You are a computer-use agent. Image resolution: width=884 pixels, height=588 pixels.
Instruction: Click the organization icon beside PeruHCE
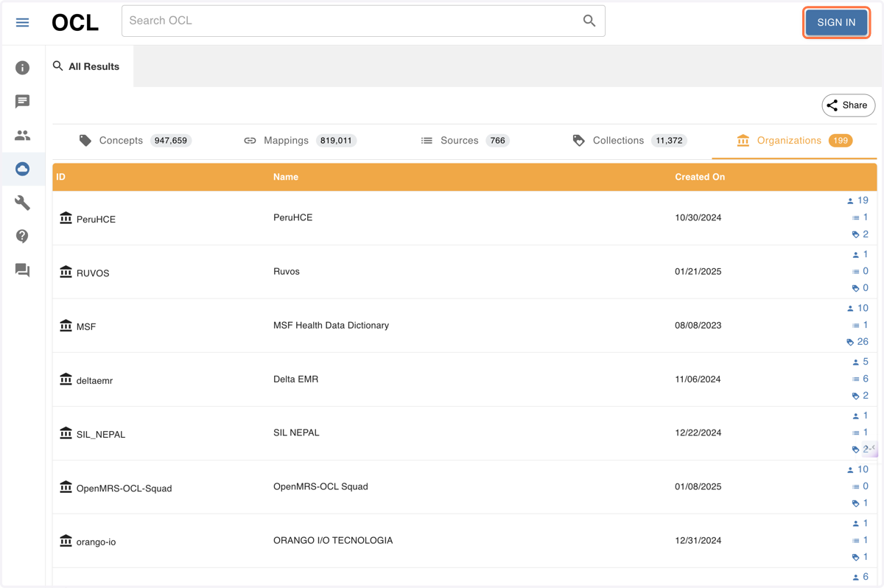[x=66, y=218]
